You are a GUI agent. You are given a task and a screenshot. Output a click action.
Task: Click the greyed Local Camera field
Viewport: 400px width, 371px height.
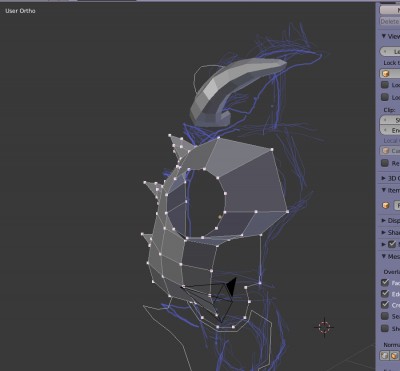pos(390,151)
